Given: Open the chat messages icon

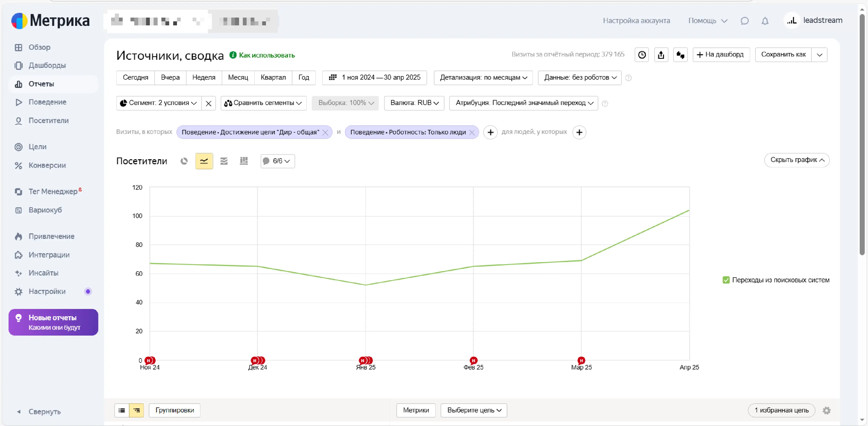Looking at the screenshot, I should click(x=745, y=21).
